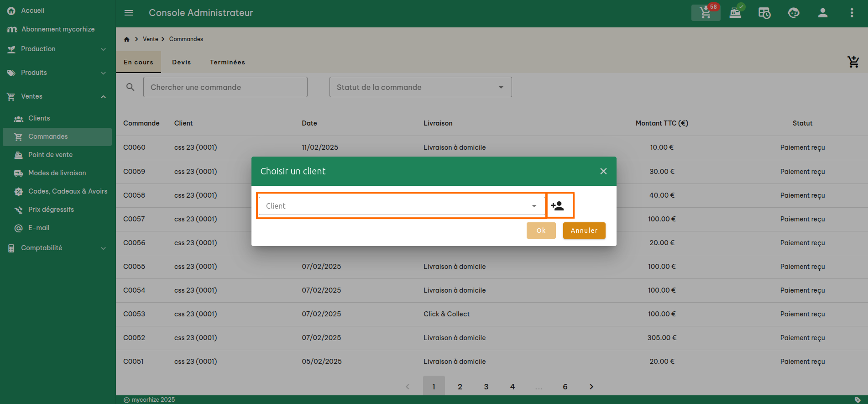Viewport: 868px width, 404px height.
Task: Open order C0051
Action: 492,362
